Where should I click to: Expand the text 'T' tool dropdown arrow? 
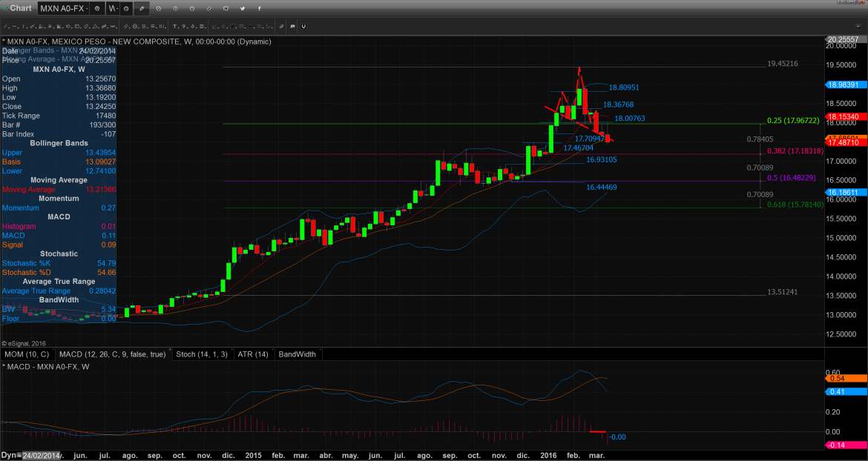pyautogui.click(x=179, y=27)
